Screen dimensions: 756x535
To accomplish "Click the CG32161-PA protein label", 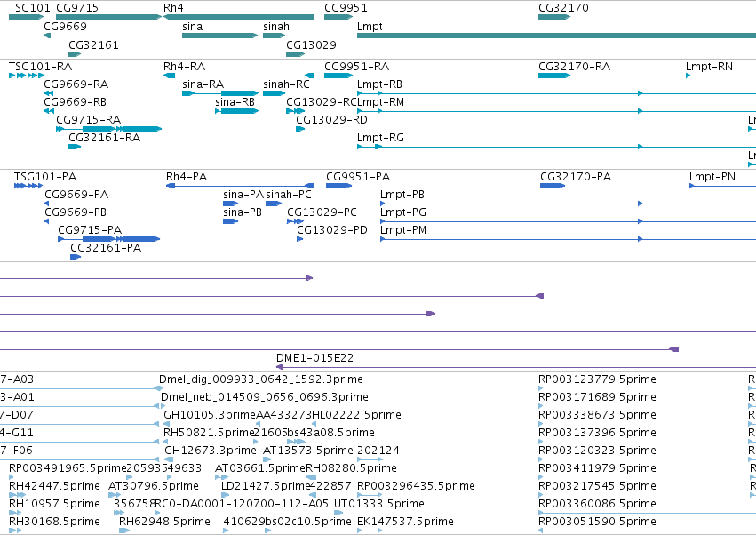I will [x=106, y=248].
